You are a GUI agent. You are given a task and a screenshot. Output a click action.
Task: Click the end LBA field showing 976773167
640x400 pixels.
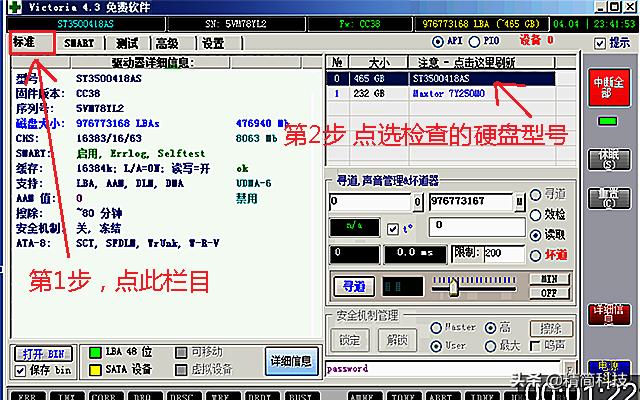pos(471,202)
